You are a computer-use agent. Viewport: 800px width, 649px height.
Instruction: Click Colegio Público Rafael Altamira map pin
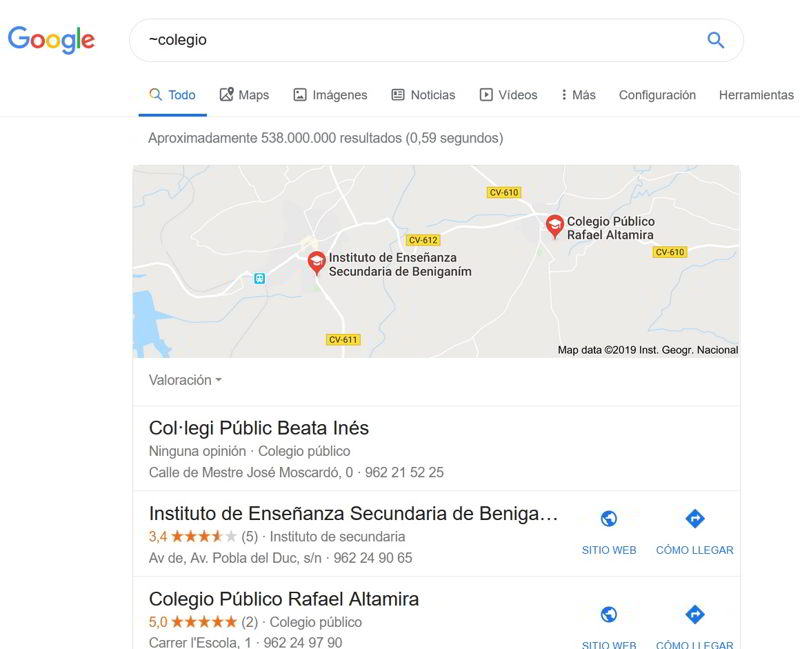[554, 226]
